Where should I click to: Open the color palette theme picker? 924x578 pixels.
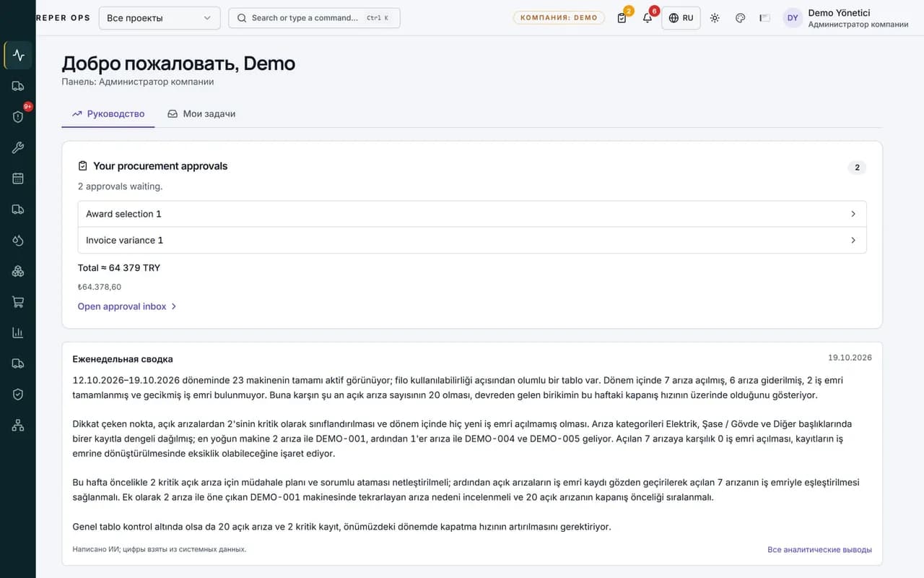[x=740, y=18]
